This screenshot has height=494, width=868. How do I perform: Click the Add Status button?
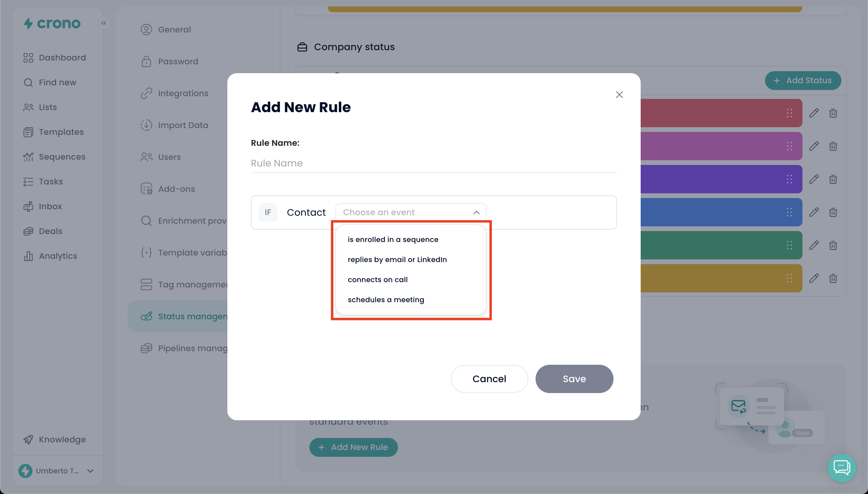802,80
